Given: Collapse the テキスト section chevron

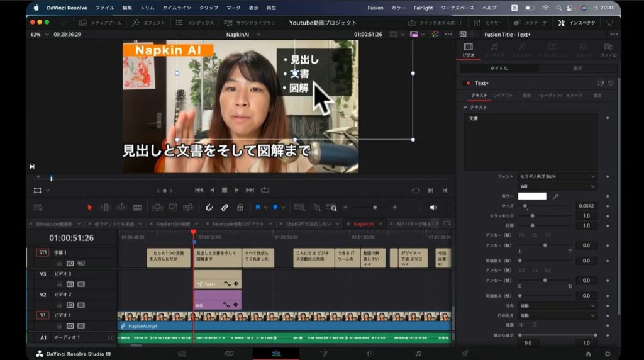Looking at the screenshot, I should (465, 107).
